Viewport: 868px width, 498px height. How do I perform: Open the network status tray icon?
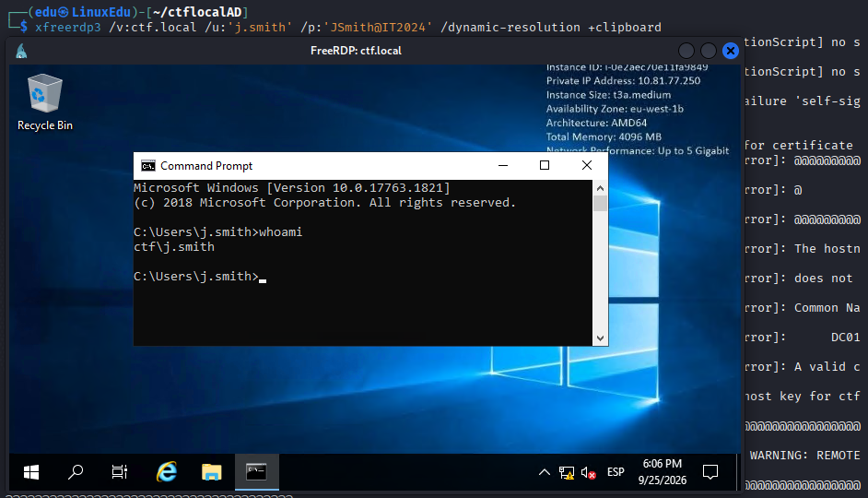coord(567,472)
